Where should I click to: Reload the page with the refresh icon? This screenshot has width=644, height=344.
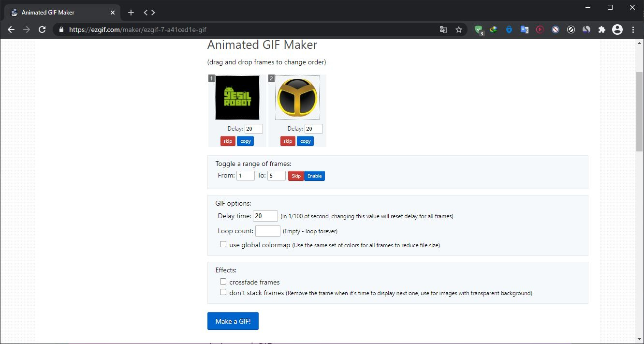pos(42,30)
